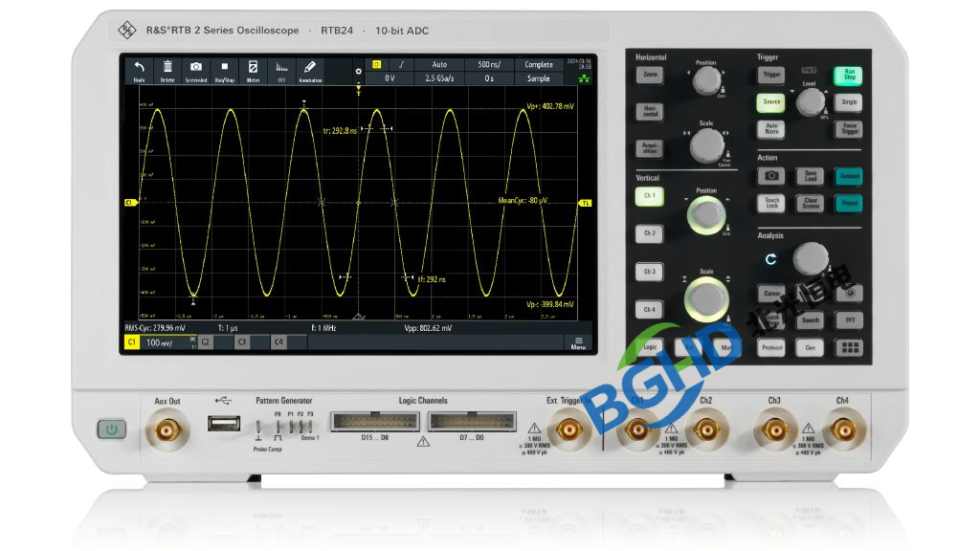Push the Cursor button
The width and height of the screenshot is (980, 551).
(x=772, y=293)
